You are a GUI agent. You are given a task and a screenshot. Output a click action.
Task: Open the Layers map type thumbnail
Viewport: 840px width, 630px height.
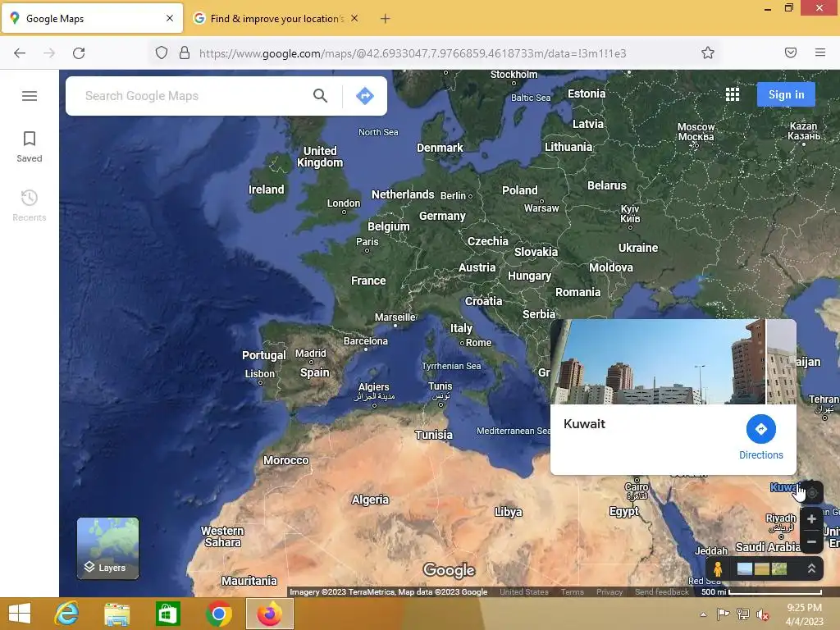(107, 548)
